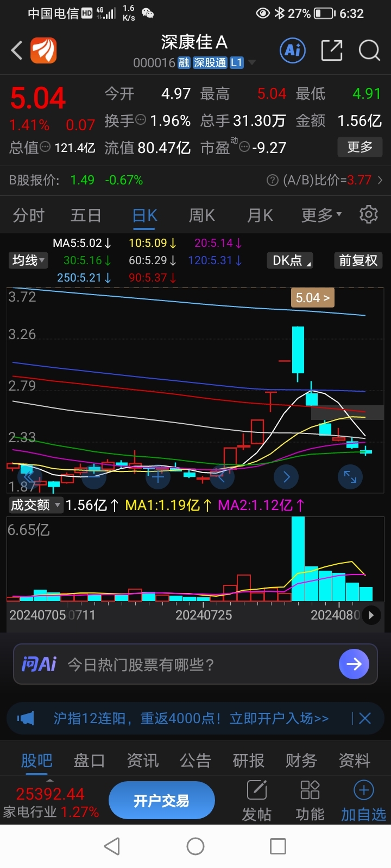Tap the 5.04 > price tag

pos(312,298)
